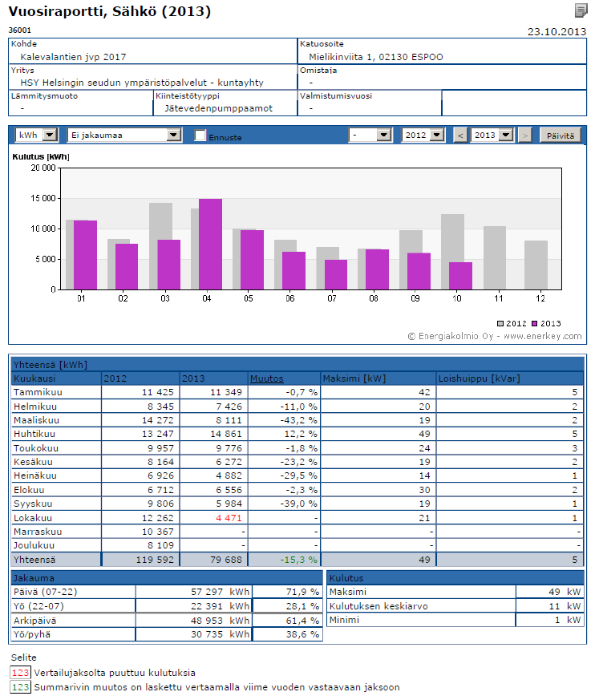
Task: Click the Päivä (07-22) row label
Action: tap(45, 592)
